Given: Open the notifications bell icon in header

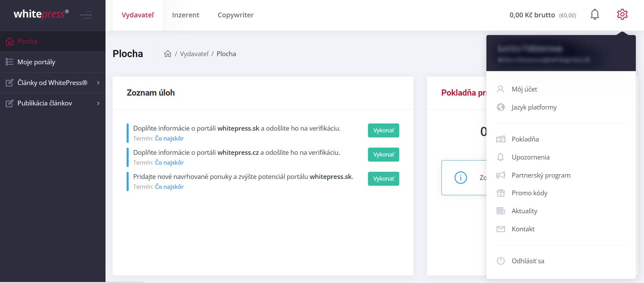Looking at the screenshot, I should click(595, 15).
